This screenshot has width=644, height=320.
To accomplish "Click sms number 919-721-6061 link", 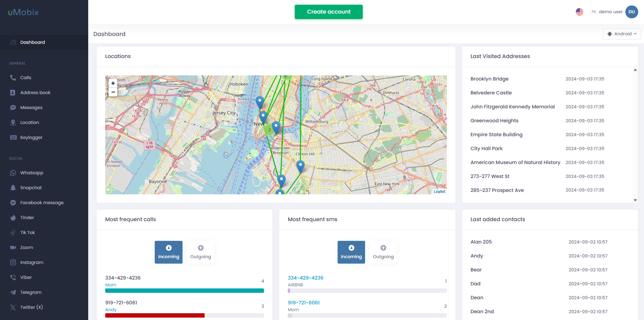I will (x=304, y=303).
